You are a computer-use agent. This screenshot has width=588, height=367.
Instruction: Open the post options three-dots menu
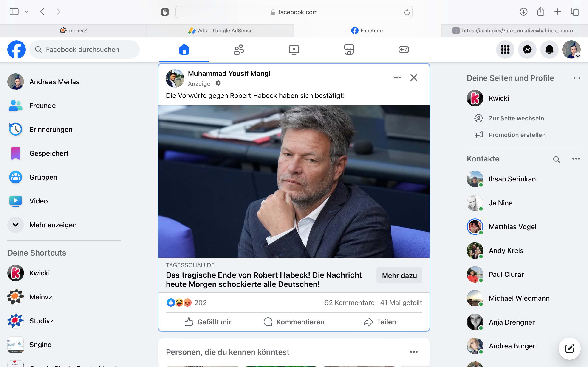coord(397,78)
